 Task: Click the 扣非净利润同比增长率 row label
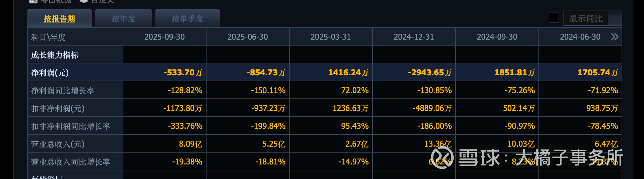pyautogui.click(x=71, y=126)
